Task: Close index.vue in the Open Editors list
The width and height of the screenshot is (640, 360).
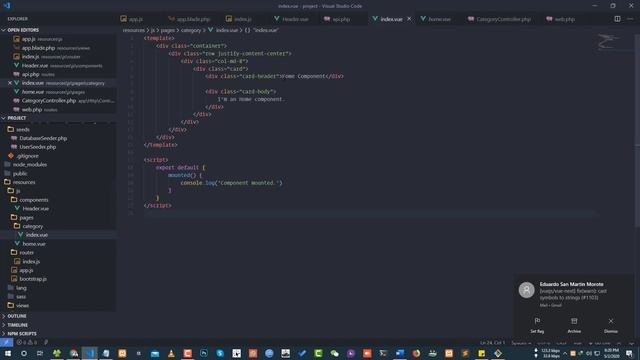Action: click(x=10, y=83)
